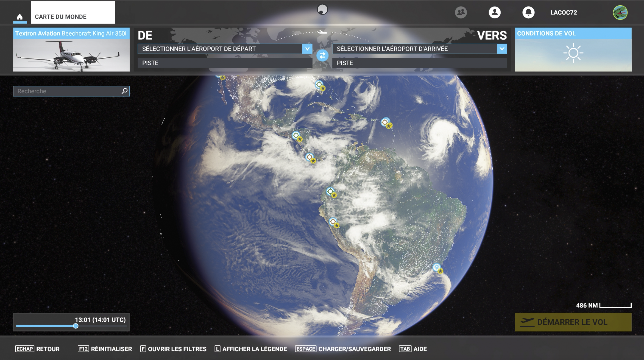Click F12 Réinitialiser button
The width and height of the screenshot is (644, 360).
105,349
